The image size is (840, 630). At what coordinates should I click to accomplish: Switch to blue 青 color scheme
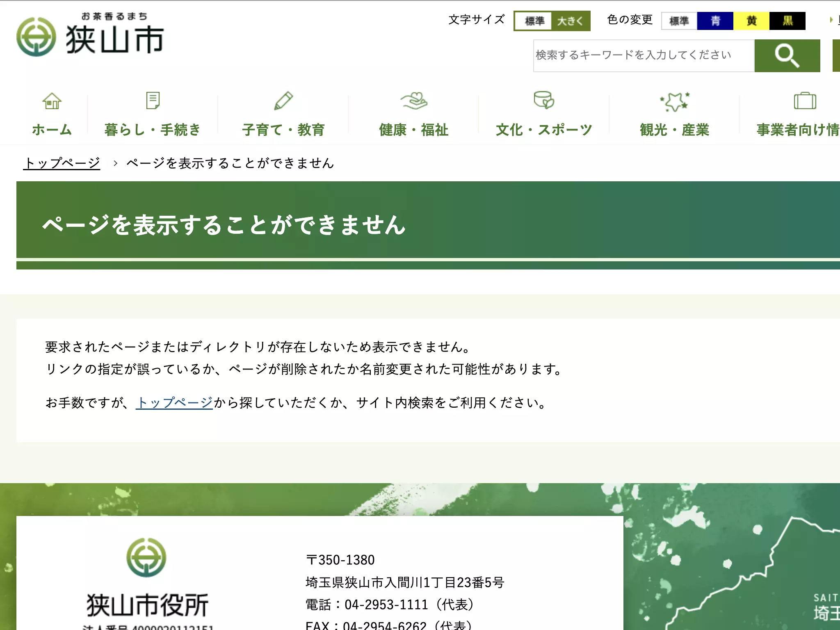pyautogui.click(x=715, y=21)
